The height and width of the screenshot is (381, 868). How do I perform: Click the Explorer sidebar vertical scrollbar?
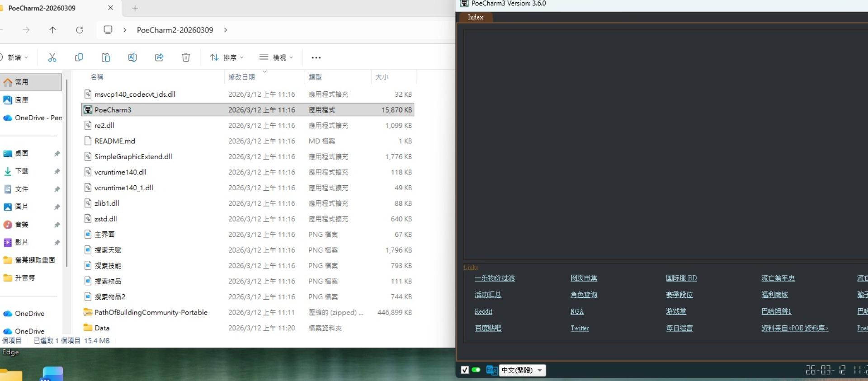tap(66, 173)
